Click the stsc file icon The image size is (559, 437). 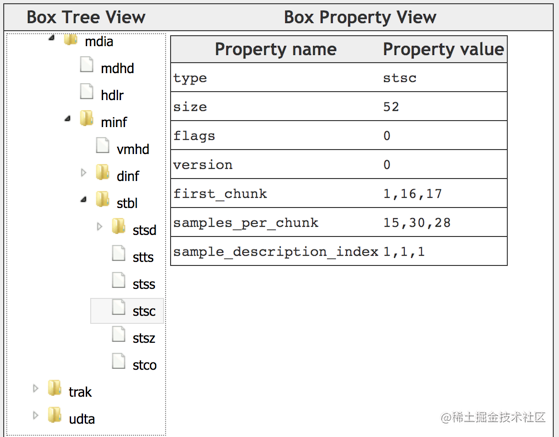(119, 307)
